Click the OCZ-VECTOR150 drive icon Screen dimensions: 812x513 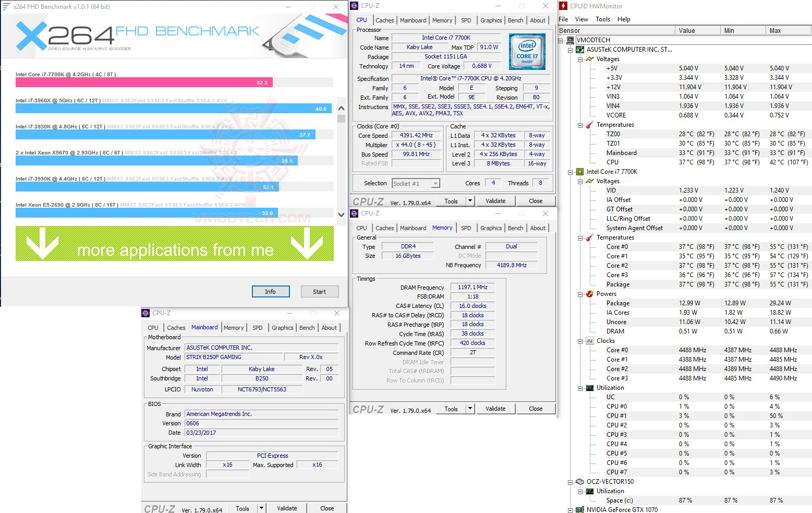point(579,482)
